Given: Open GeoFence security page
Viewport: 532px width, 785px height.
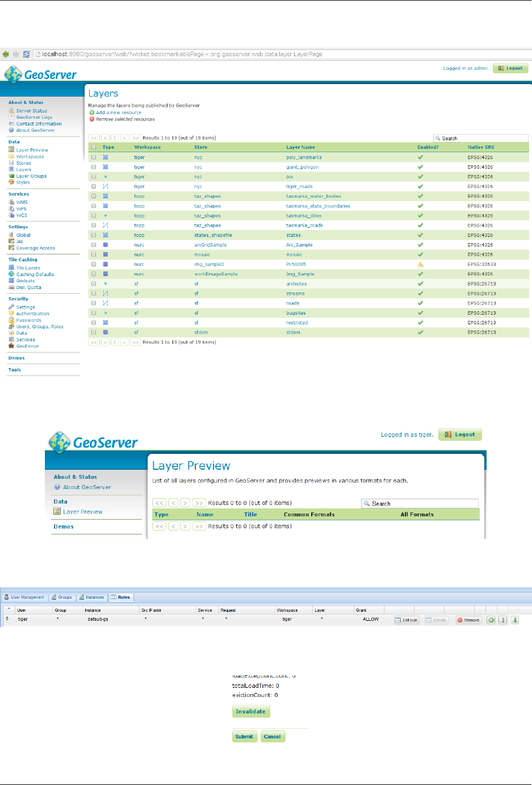Looking at the screenshot, I should click(x=27, y=346).
